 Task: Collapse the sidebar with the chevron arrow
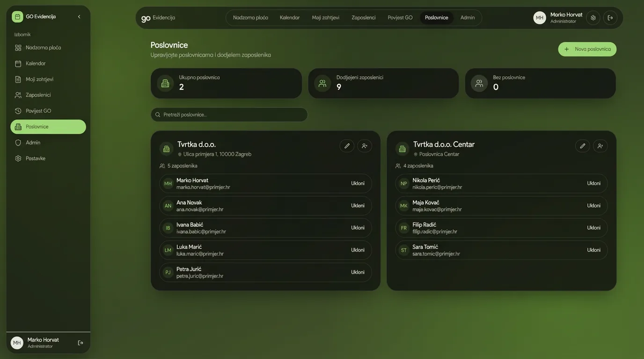(x=79, y=17)
